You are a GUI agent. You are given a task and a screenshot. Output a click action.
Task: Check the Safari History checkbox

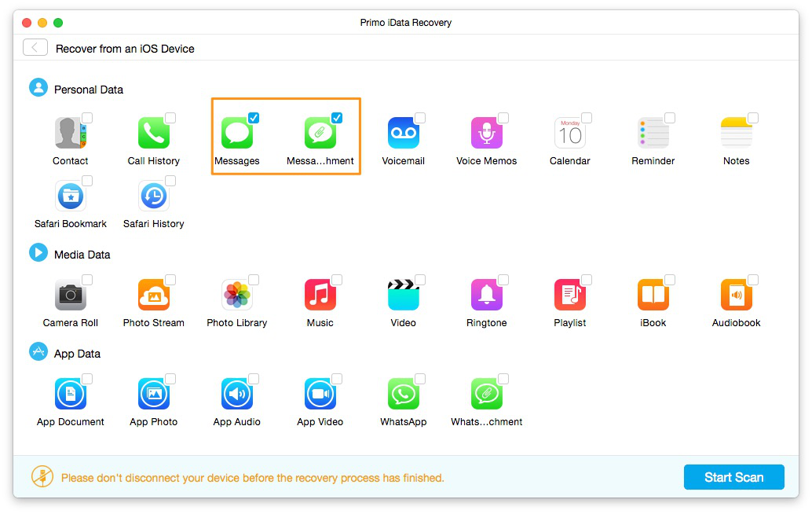(x=170, y=180)
